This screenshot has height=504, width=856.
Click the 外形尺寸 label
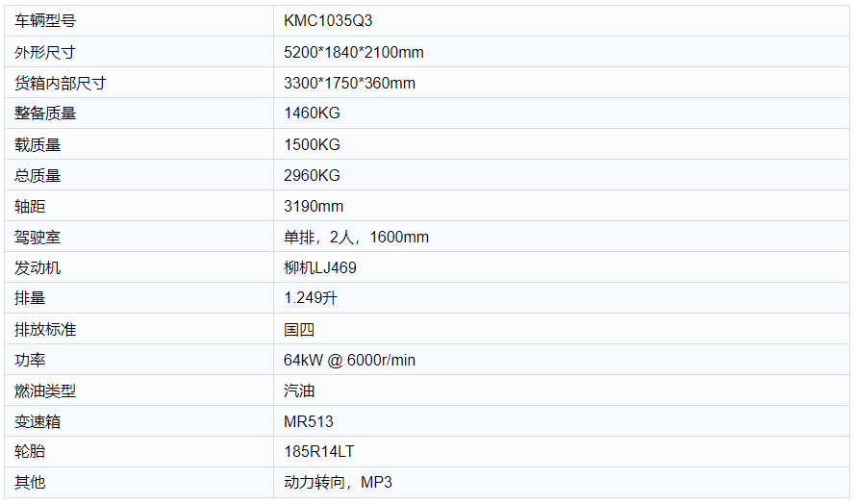[x=45, y=53]
